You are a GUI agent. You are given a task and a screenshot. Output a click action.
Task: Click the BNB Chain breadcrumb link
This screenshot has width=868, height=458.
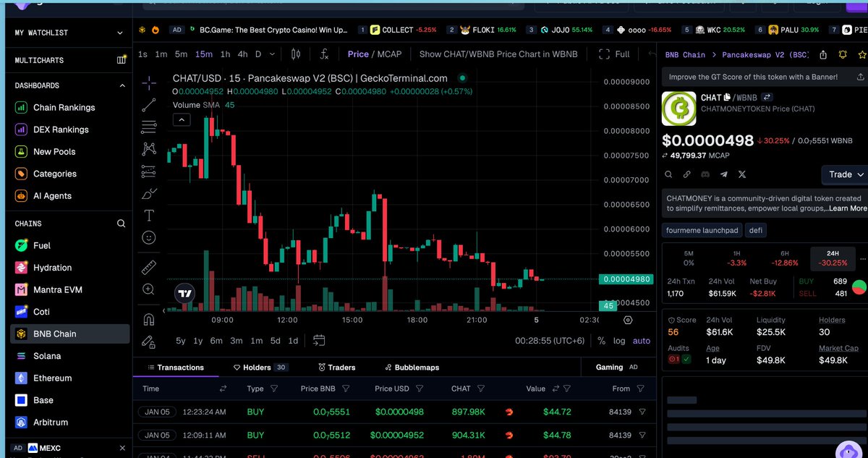pyautogui.click(x=684, y=55)
